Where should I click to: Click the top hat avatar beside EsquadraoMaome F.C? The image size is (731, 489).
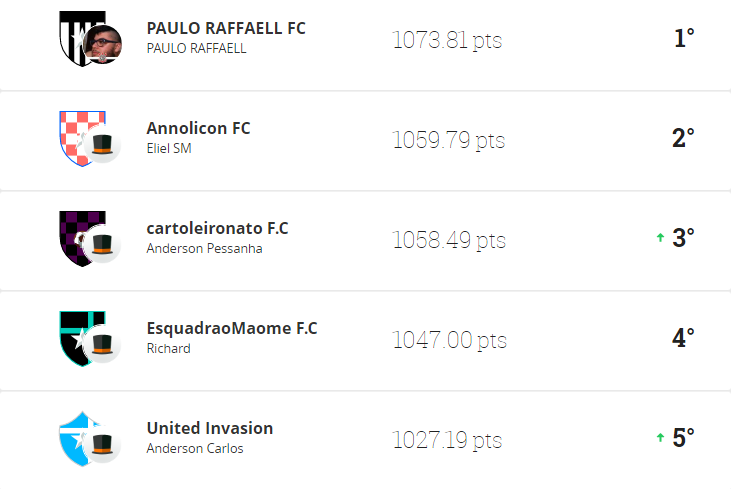pos(102,345)
